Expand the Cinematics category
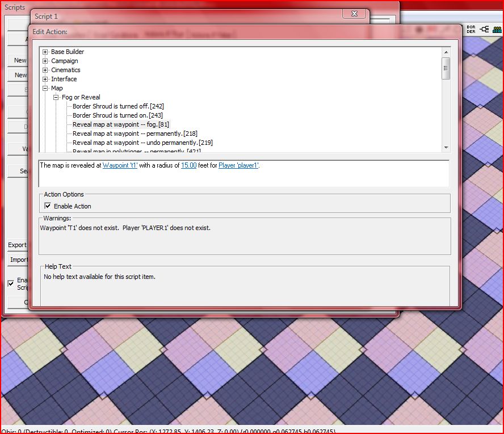 [x=45, y=70]
